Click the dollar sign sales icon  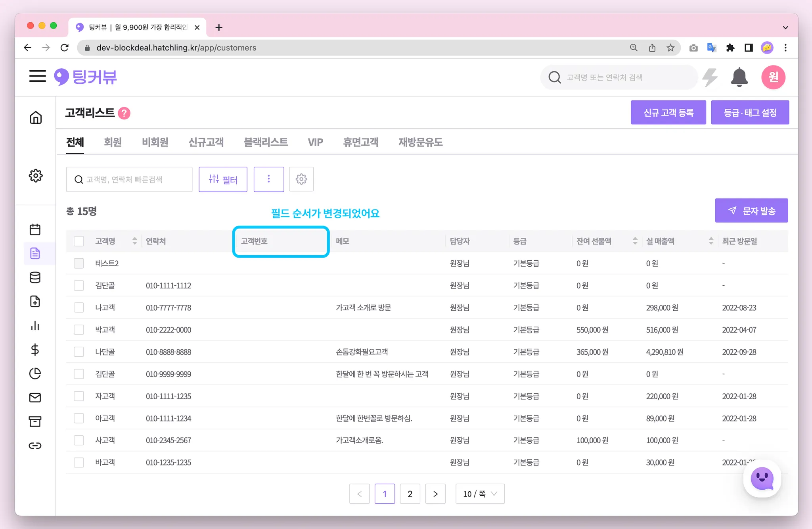pyautogui.click(x=35, y=350)
